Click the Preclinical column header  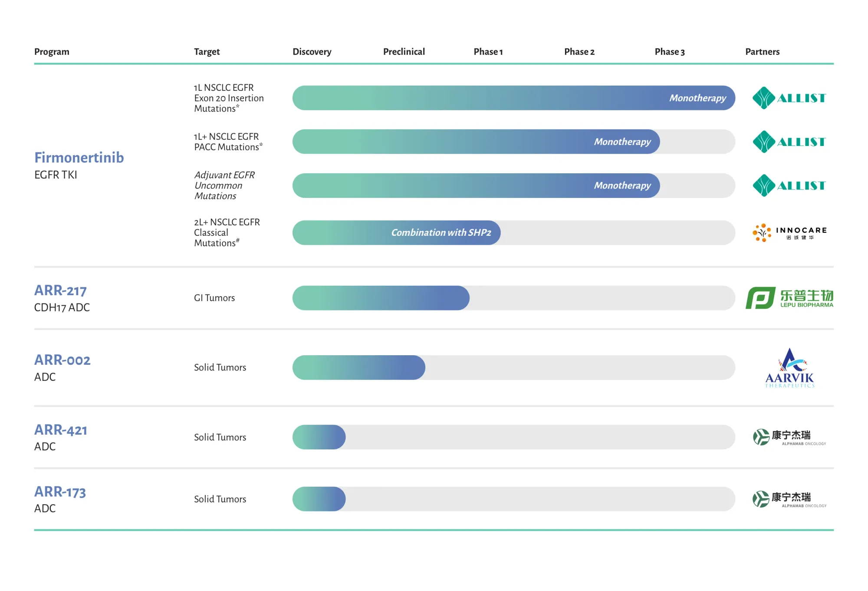[x=404, y=52]
